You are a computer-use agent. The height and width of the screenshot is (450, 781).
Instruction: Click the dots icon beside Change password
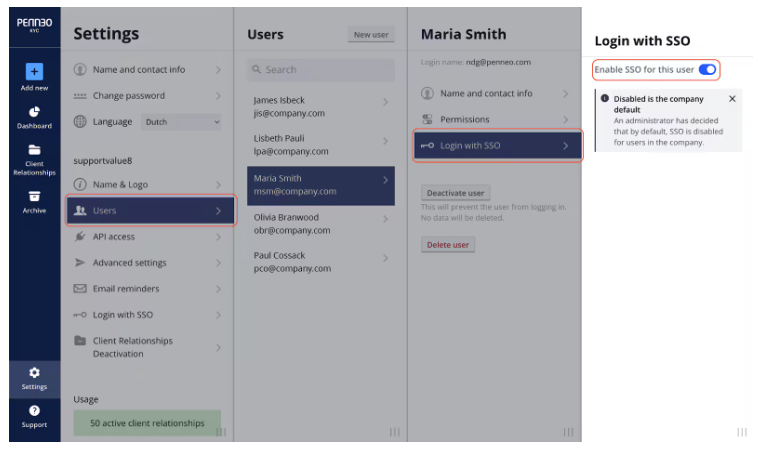(80, 96)
